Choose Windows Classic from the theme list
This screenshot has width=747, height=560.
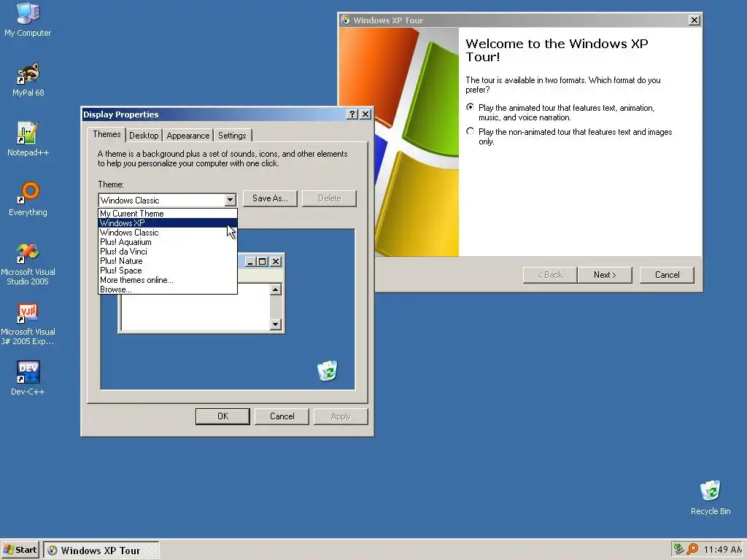click(168, 233)
